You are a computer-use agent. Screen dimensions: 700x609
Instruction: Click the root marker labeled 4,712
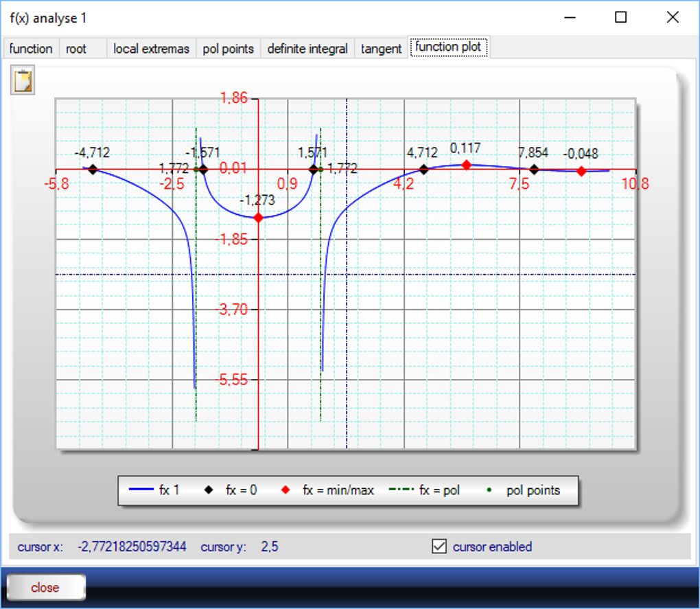pyautogui.click(x=423, y=170)
